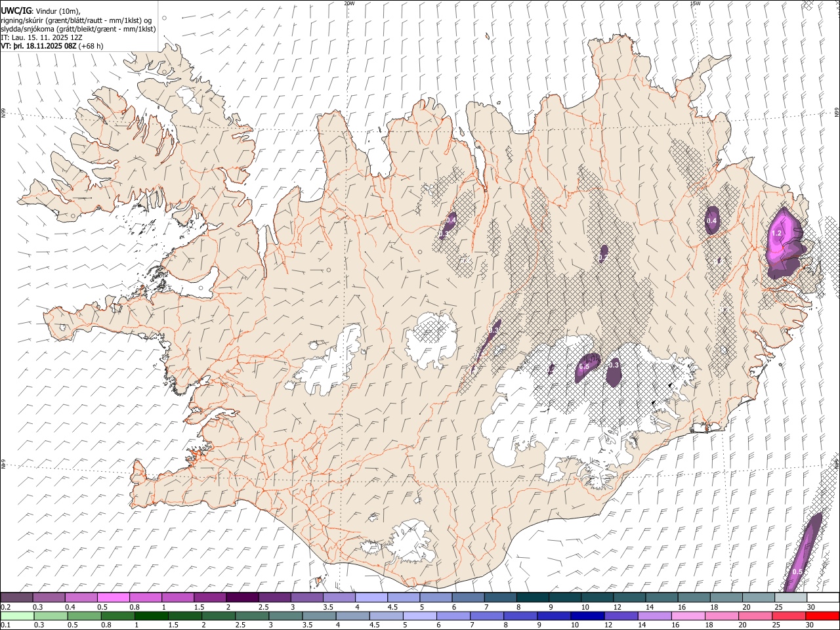The image size is (840, 630).
Task: Pick the bottom-row pink swatch at 18
Action: (721, 616)
